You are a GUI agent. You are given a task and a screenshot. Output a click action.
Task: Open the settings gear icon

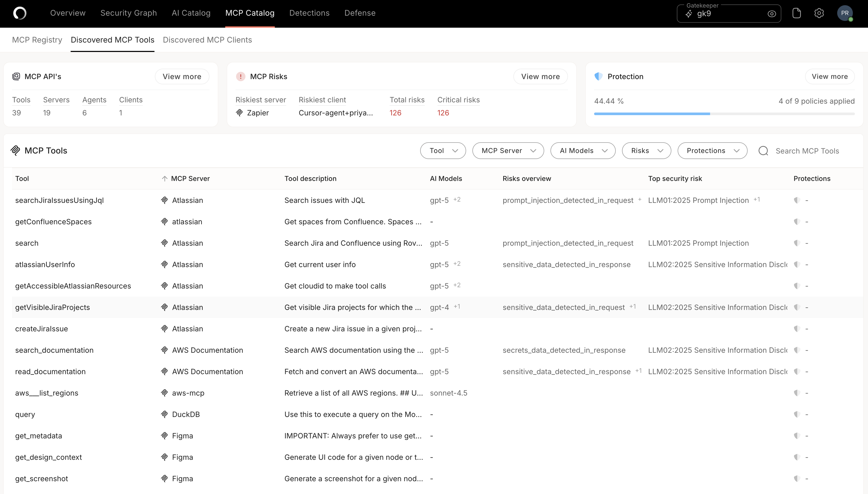coord(819,13)
